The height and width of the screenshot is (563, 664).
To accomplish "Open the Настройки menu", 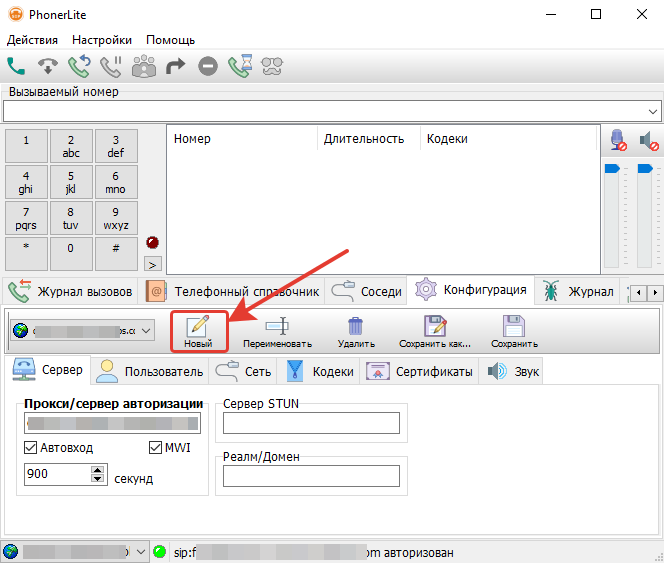I will coord(101,40).
